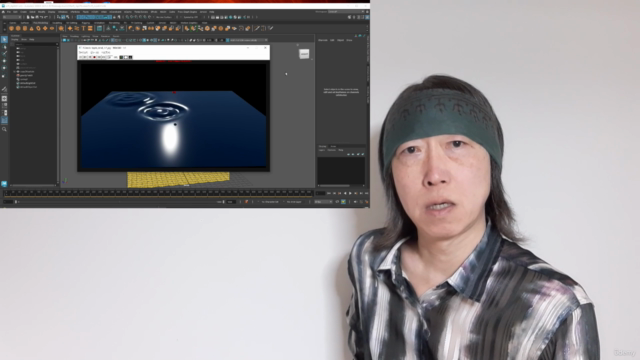
Task: Open the Channels menu in Channel Box
Action: pos(323,40)
